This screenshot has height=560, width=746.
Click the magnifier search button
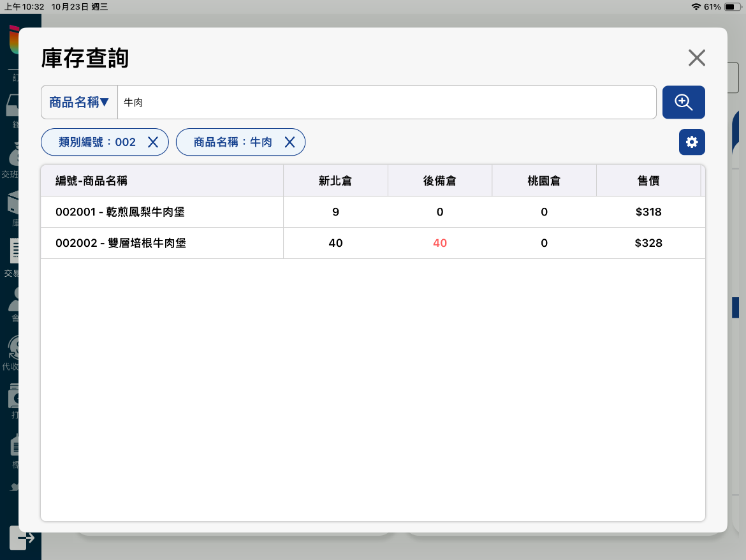tap(684, 102)
